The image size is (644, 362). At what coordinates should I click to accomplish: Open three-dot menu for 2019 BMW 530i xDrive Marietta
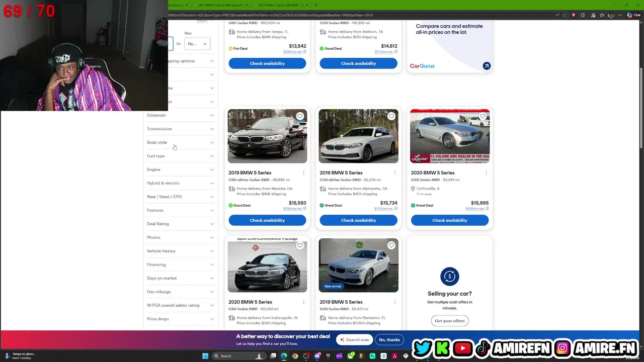pyautogui.click(x=303, y=173)
